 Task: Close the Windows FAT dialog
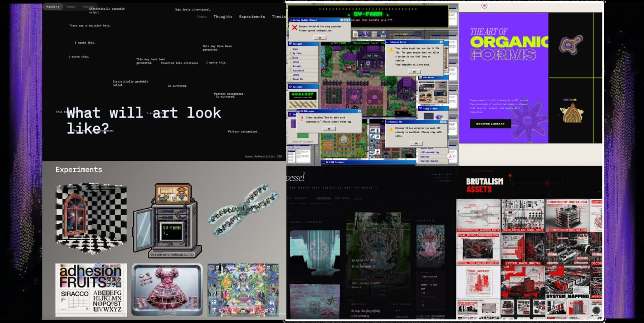pyautogui.click(x=445, y=122)
